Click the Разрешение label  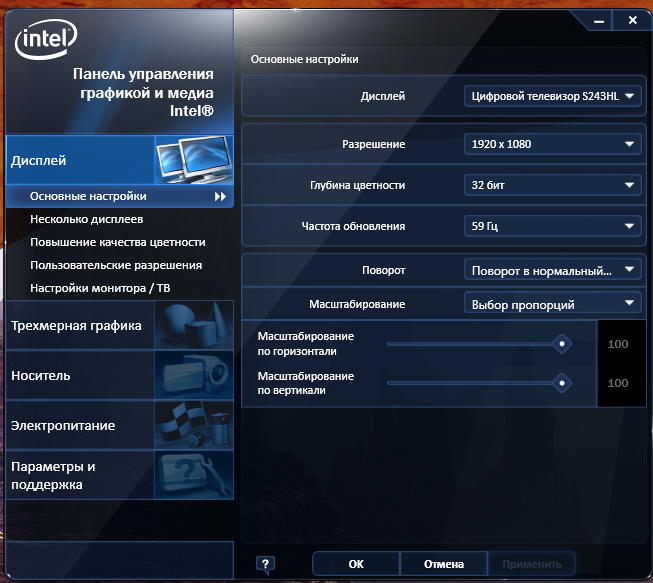click(374, 144)
